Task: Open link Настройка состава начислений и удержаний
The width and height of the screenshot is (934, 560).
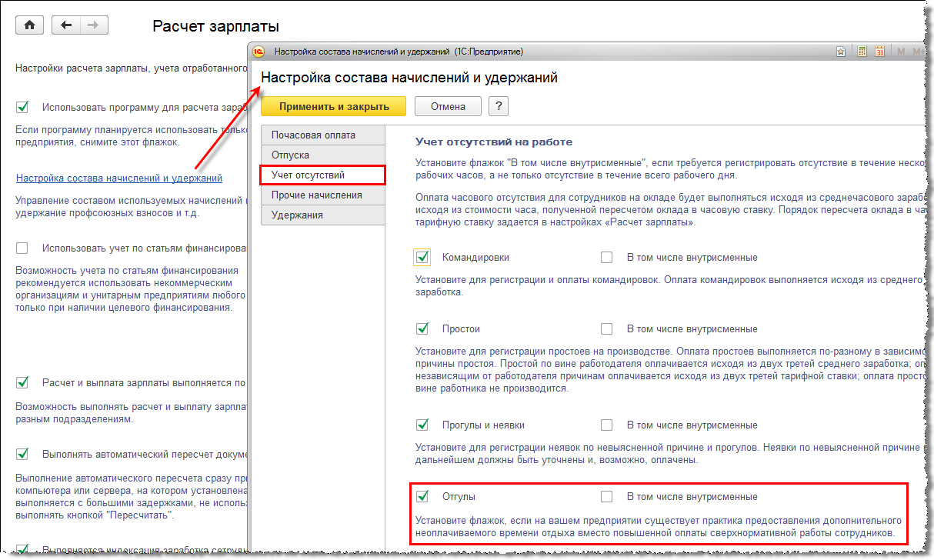Action: [x=119, y=178]
